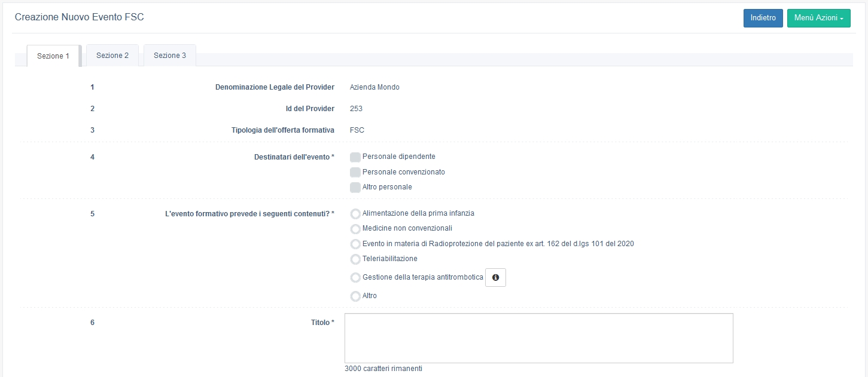The width and height of the screenshot is (868, 377).
Task: Choose the Altro content radio button
Action: click(355, 296)
